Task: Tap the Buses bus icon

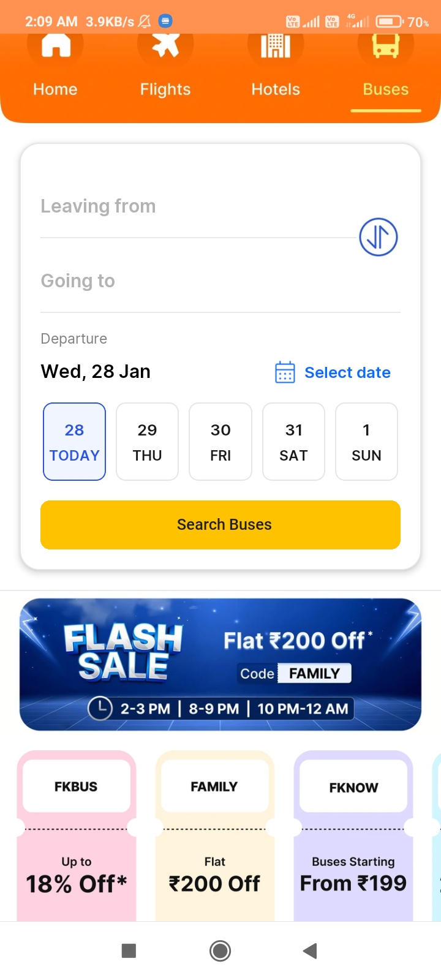Action: (385, 46)
